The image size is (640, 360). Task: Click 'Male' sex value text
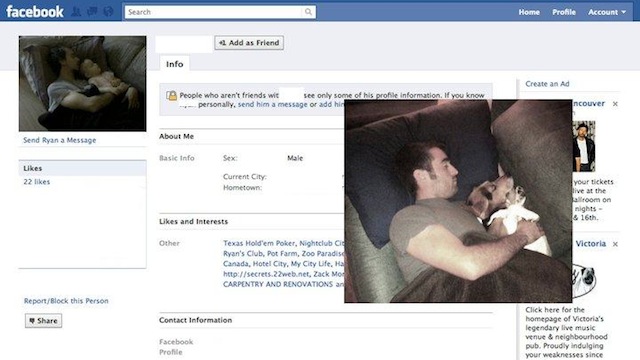[x=295, y=158]
